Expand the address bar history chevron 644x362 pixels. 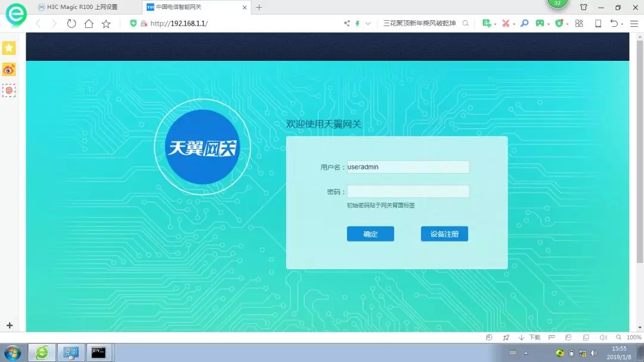[x=368, y=23]
